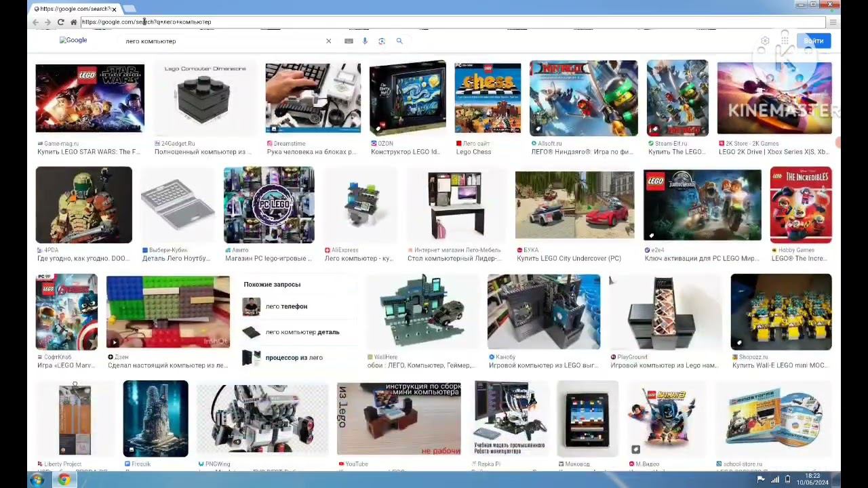Go to Google home via the logo
This screenshot has width=868, height=488.
[73, 41]
